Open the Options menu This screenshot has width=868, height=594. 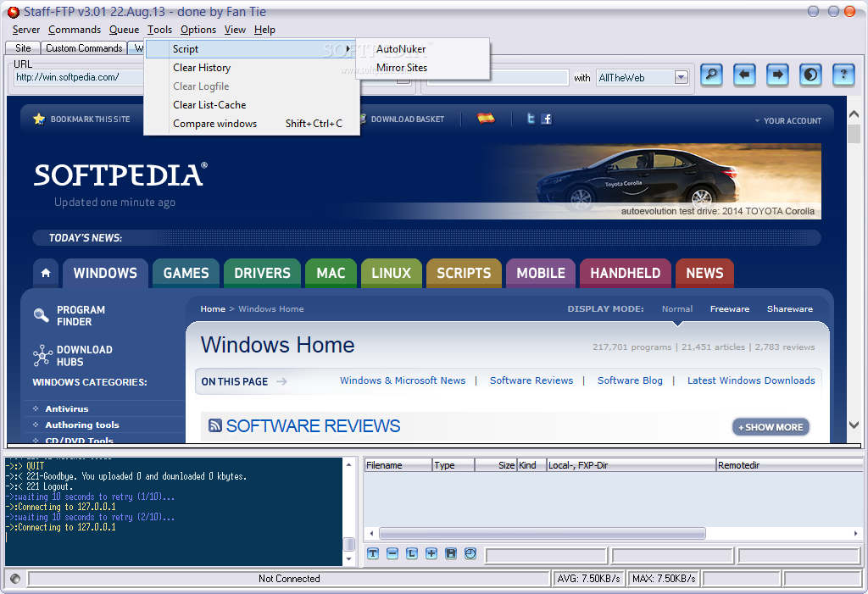click(x=198, y=30)
